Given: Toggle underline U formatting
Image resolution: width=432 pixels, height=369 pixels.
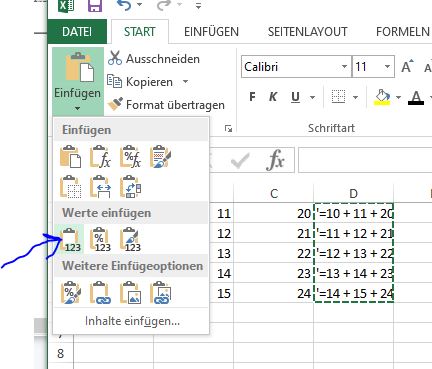Looking at the screenshot, I should pos(295,97).
